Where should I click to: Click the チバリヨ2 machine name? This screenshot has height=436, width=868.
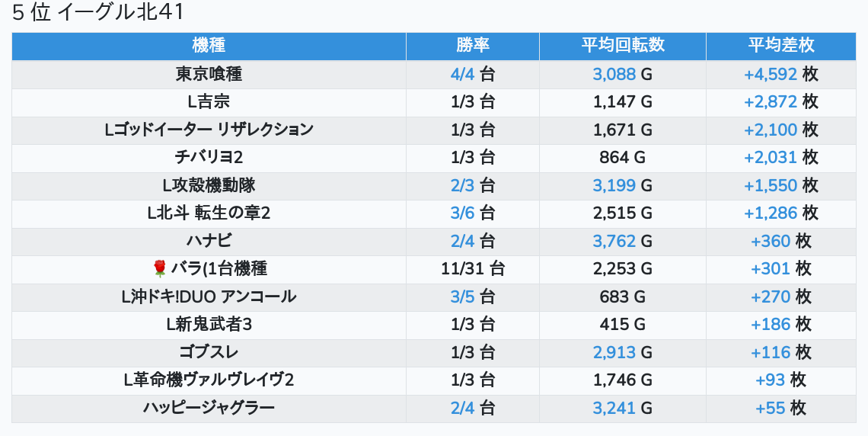(209, 158)
